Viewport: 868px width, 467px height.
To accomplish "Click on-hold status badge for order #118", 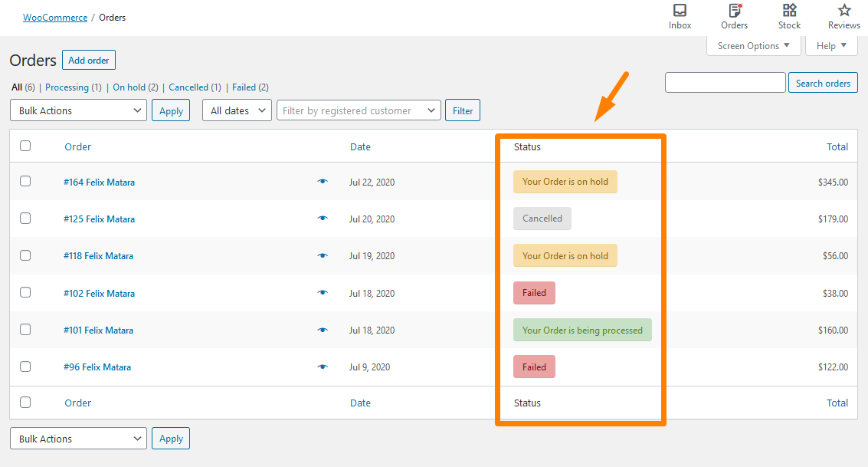I will tap(565, 256).
